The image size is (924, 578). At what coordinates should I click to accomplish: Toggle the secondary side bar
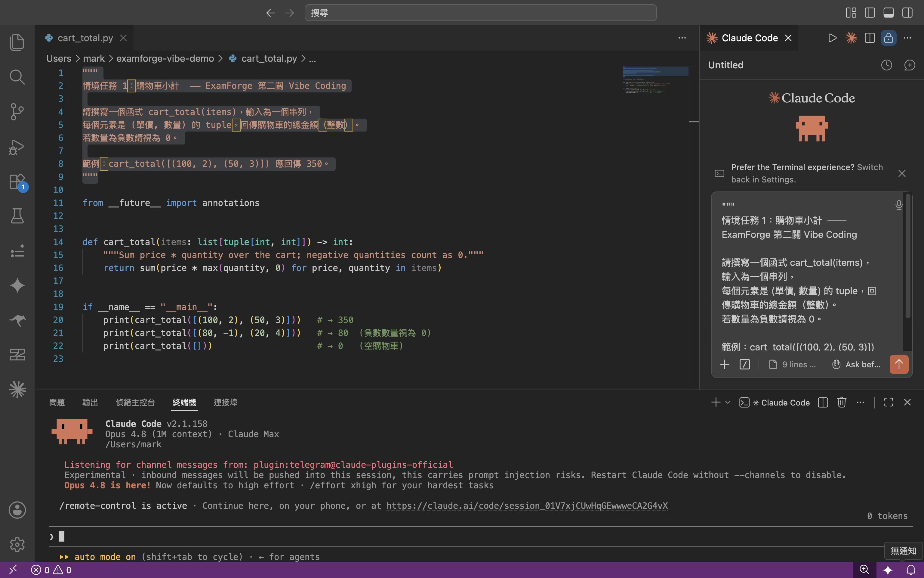(x=907, y=13)
